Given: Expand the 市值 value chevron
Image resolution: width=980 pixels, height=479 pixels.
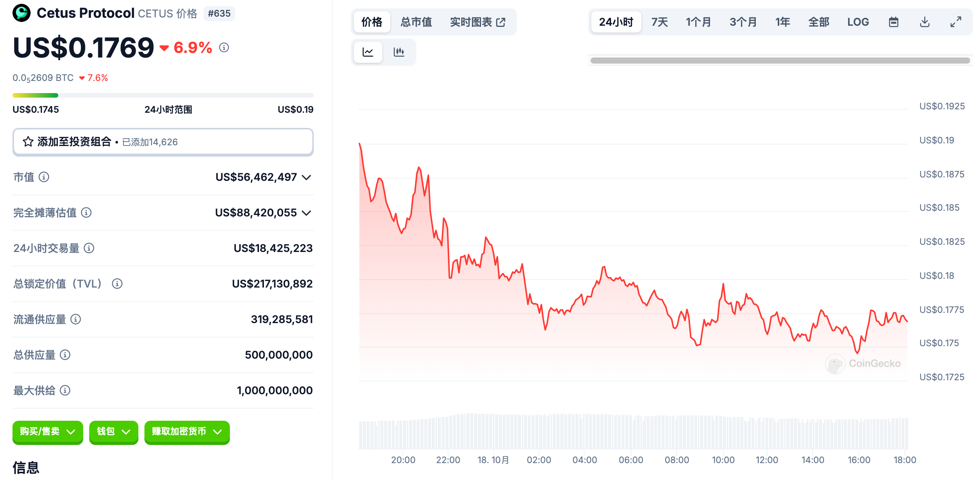Looking at the screenshot, I should (x=307, y=177).
